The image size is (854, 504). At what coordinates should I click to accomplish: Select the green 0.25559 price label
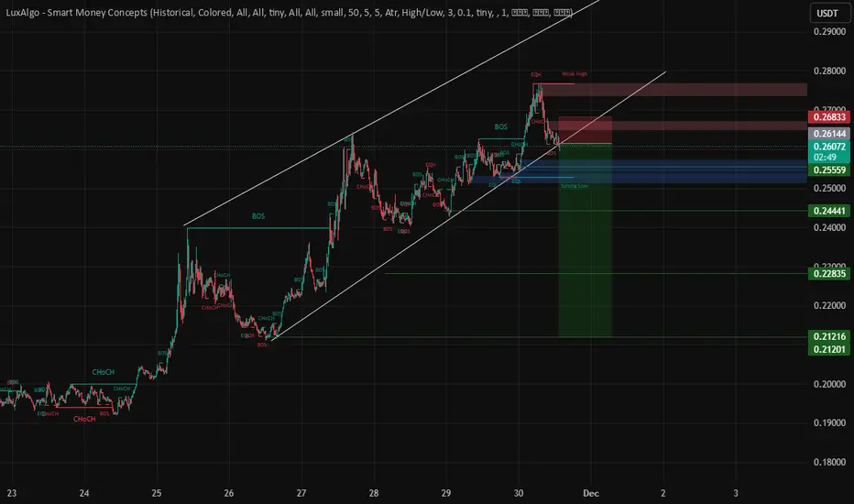pos(829,170)
